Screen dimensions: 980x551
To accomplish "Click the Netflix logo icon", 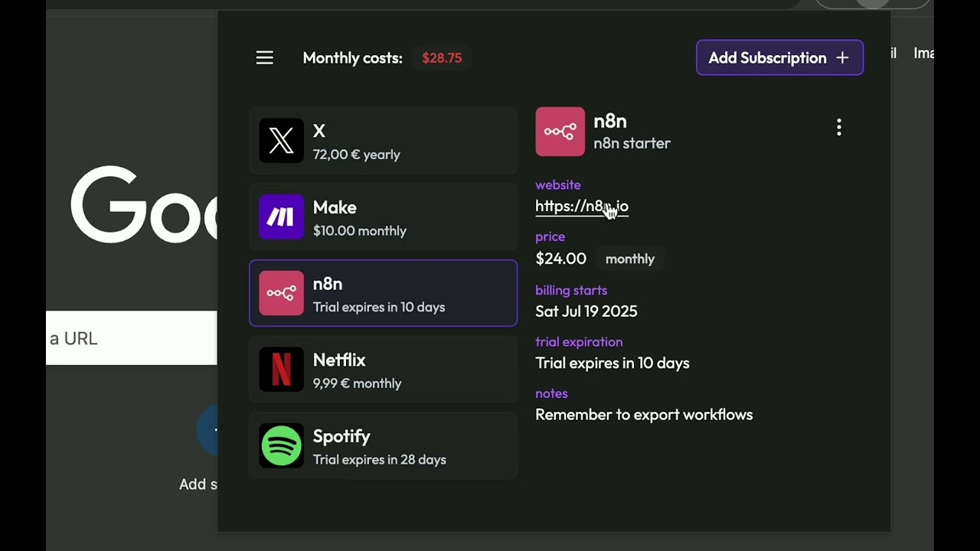I will [x=281, y=370].
